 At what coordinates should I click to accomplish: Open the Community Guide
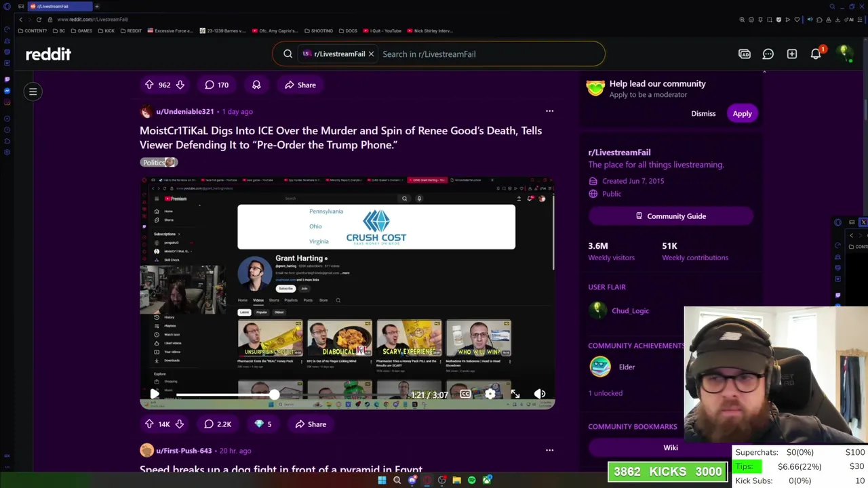[671, 216]
